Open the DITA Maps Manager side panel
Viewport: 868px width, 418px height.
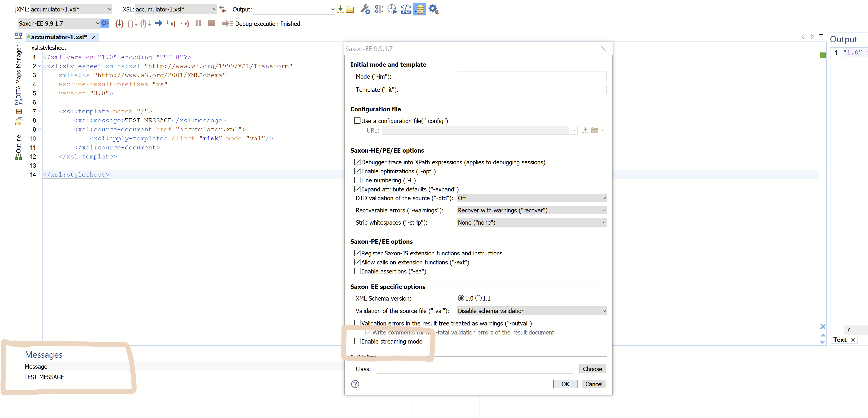point(18,75)
